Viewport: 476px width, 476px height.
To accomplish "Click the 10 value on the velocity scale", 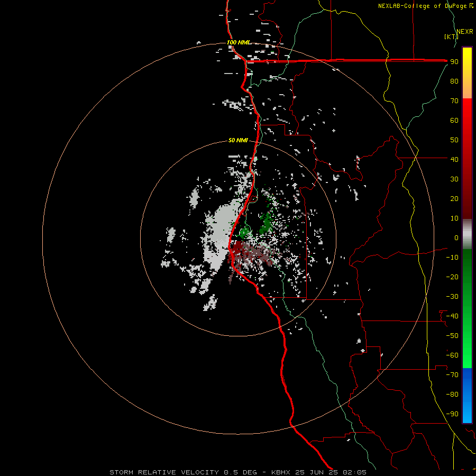I will click(x=454, y=218).
